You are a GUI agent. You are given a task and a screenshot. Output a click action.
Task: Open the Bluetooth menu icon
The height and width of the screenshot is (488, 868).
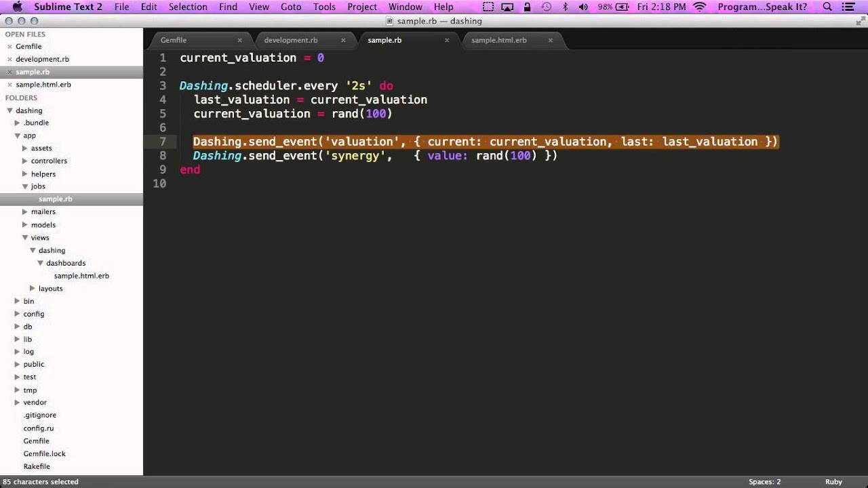click(566, 7)
